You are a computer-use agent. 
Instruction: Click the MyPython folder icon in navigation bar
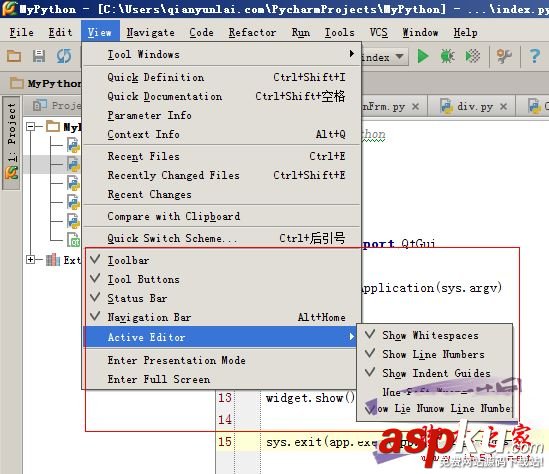[x=16, y=83]
